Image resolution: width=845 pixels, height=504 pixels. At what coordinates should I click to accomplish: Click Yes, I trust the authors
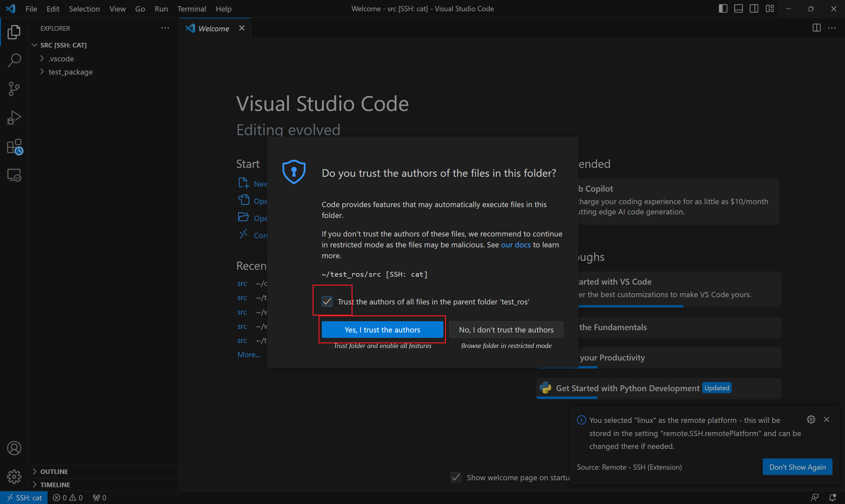coord(382,330)
